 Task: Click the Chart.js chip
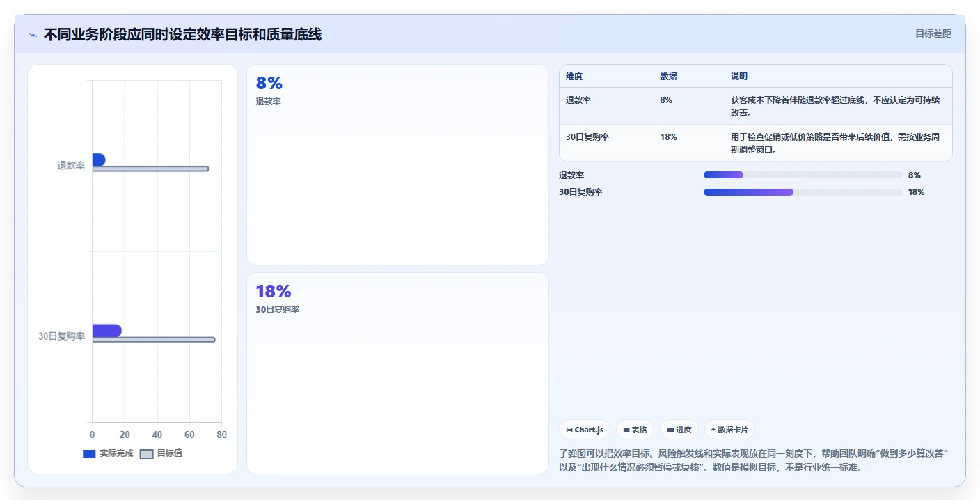pyautogui.click(x=585, y=430)
